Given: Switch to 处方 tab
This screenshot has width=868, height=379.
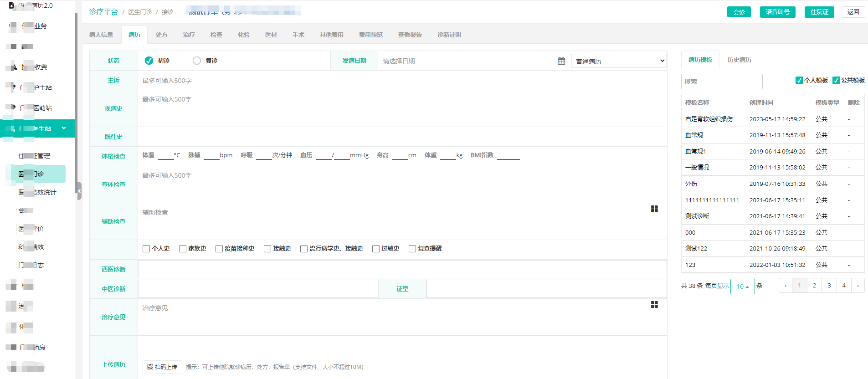Looking at the screenshot, I should click(x=161, y=35).
